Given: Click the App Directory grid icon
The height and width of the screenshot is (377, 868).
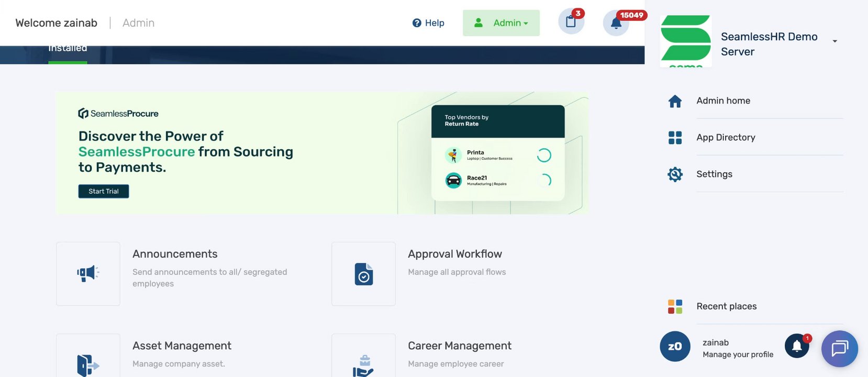Looking at the screenshot, I should [675, 138].
